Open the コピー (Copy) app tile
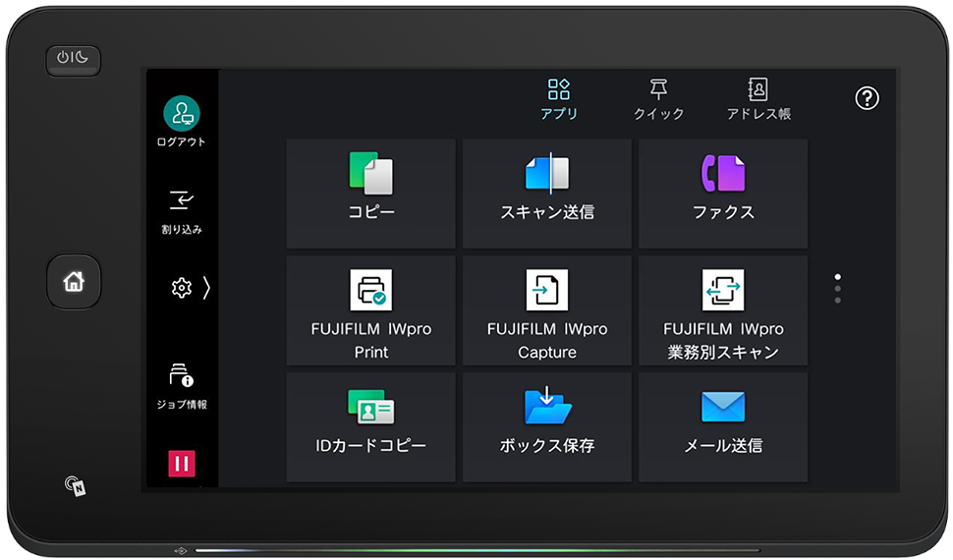Screen dimensions: 953x560 [370, 194]
